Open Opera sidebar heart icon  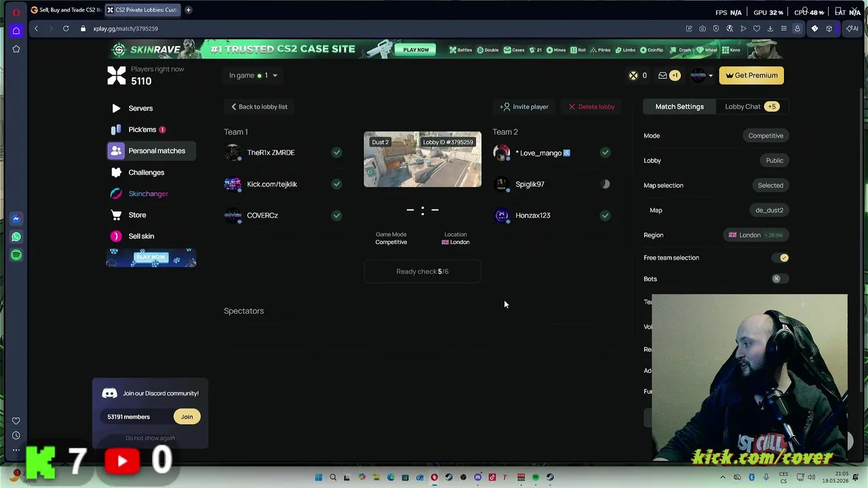point(16,421)
